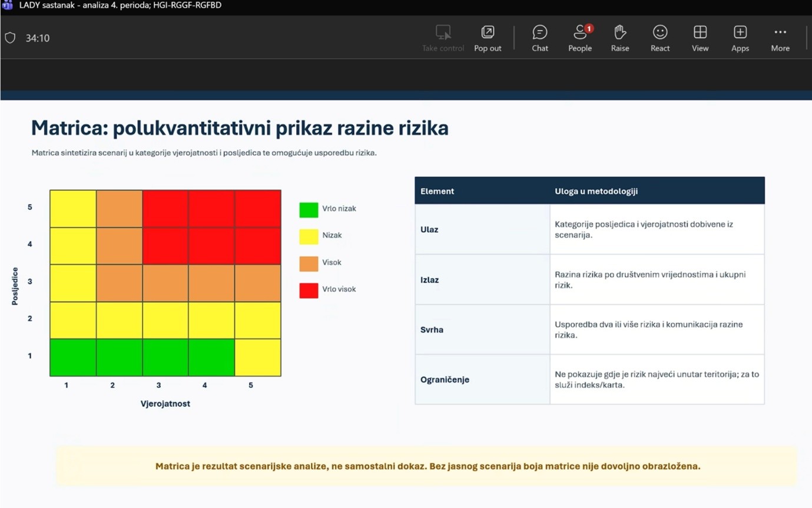Click the Vrlo nizak legend text
This screenshot has height=508, width=812.
[339, 209]
